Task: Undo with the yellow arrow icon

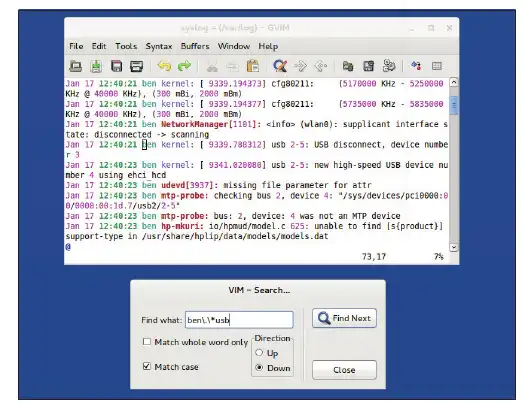Action: pos(164,66)
